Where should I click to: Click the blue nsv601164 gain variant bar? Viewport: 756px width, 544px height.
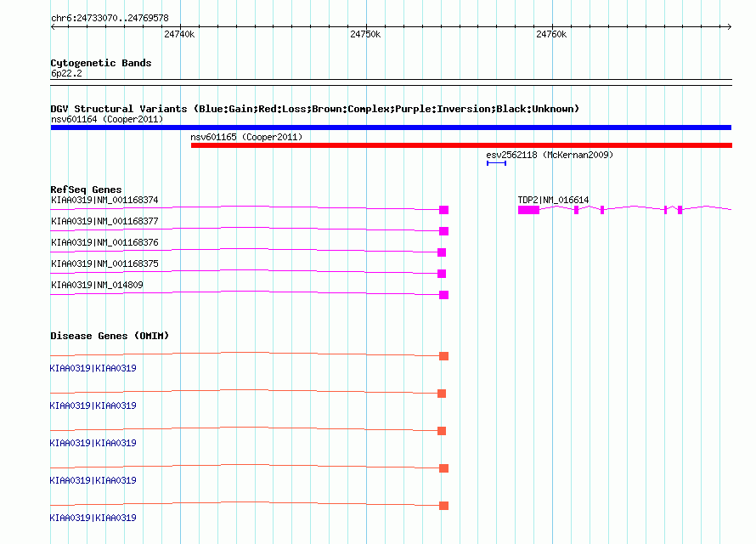pyautogui.click(x=391, y=127)
